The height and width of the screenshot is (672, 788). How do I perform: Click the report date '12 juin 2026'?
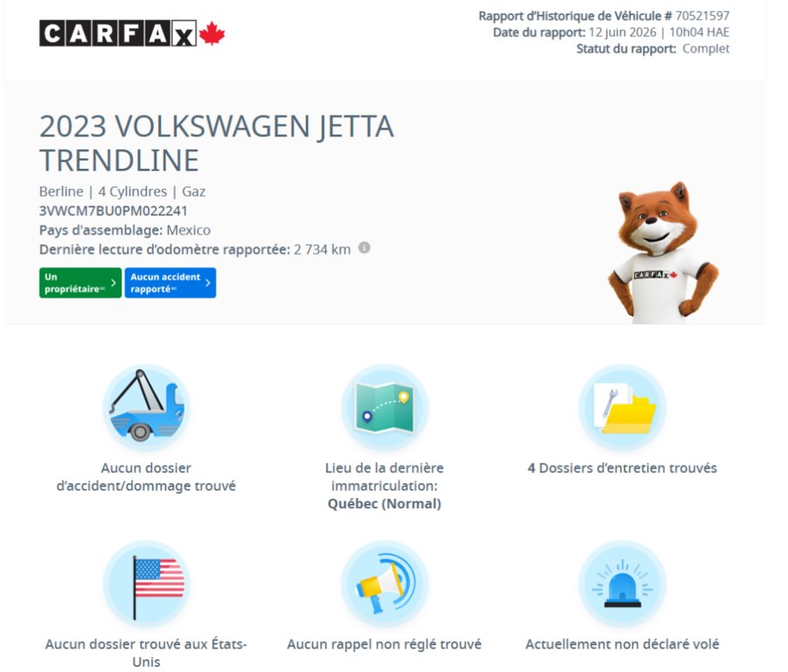[622, 32]
